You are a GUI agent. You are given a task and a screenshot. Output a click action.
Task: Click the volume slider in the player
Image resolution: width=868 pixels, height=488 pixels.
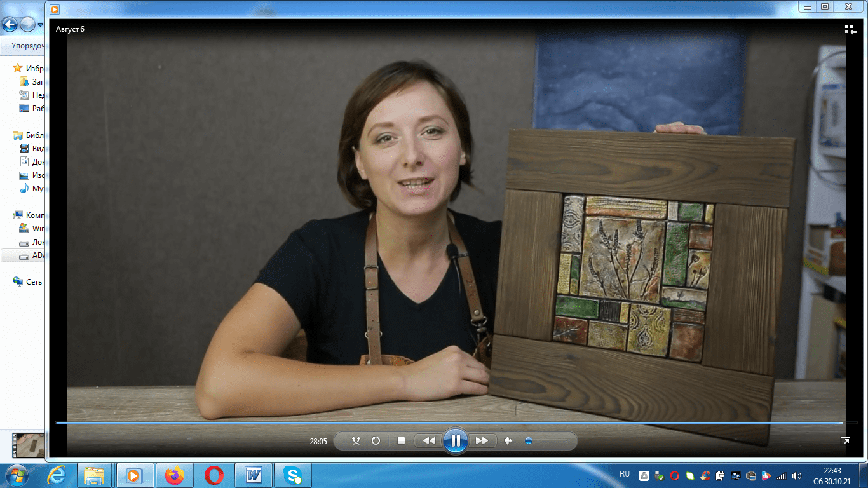click(546, 440)
